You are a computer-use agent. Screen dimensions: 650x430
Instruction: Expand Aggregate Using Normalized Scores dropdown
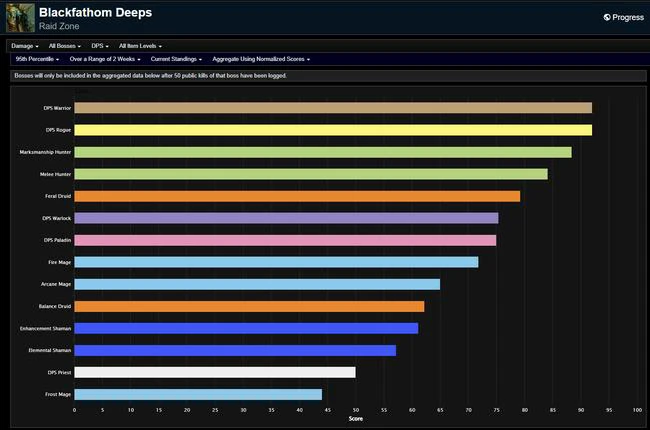261,59
